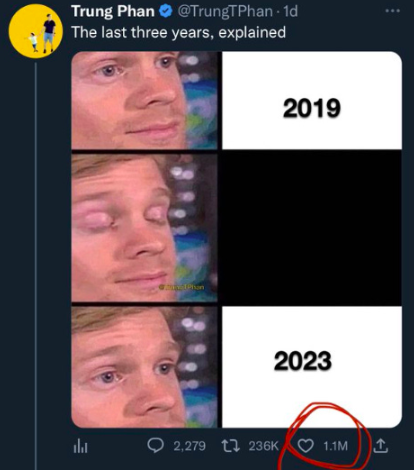Click the Trung Phan display name

pyautogui.click(x=113, y=12)
